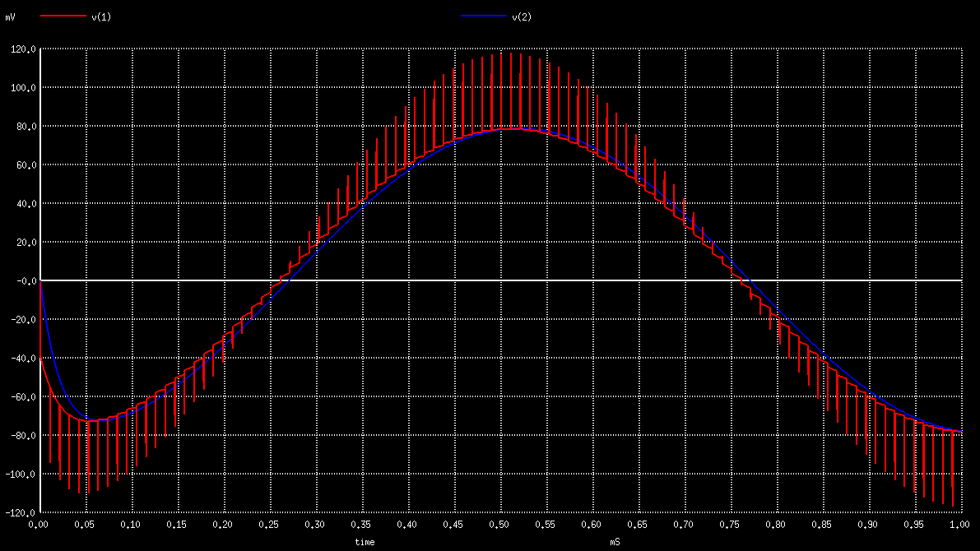Click the 0.40 x-axis value
Screen dimensions: 980x551
click(406, 525)
